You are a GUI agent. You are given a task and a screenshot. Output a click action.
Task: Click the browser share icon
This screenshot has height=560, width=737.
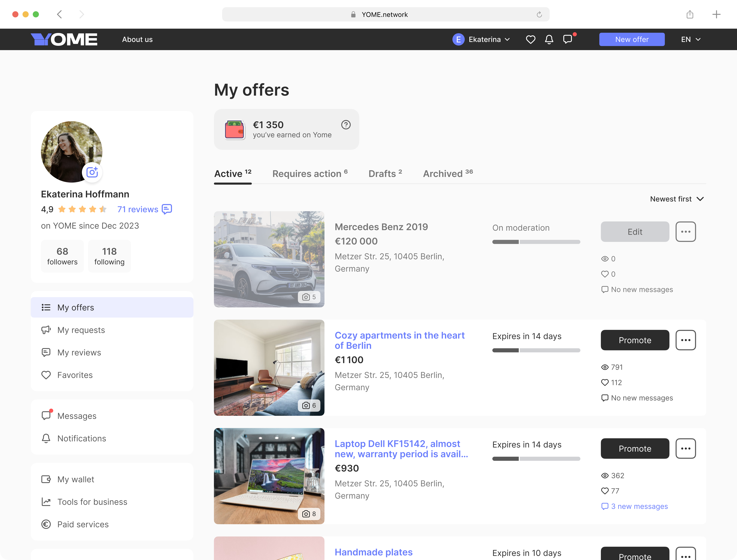click(690, 14)
